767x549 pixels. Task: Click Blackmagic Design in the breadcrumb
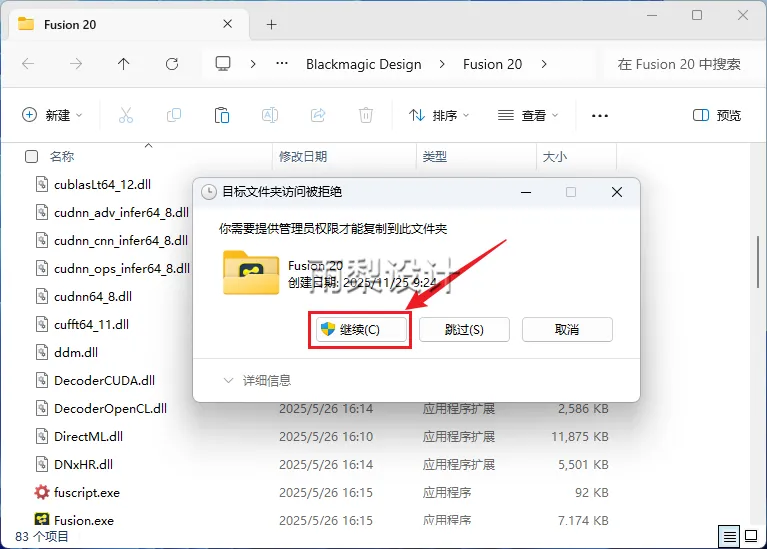(363, 64)
